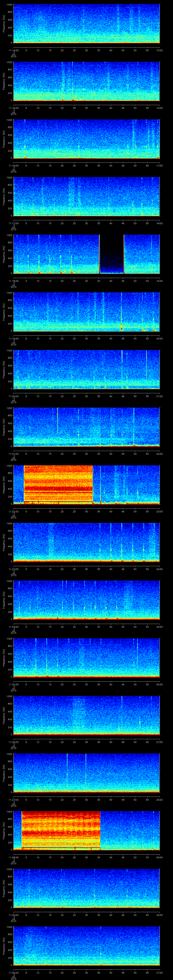Click the 11:22:00 start time label
The height and width of the screenshot is (980, 173).
[13, 511]
